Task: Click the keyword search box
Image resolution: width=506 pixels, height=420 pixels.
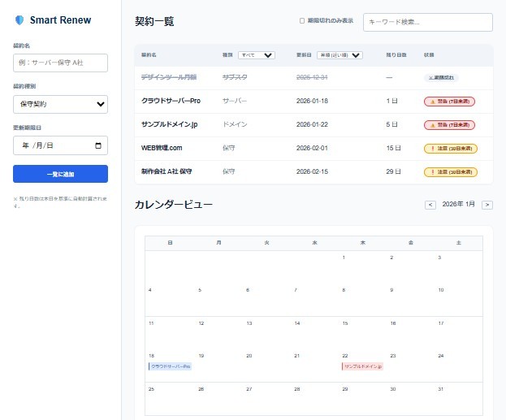Action: pos(427,22)
